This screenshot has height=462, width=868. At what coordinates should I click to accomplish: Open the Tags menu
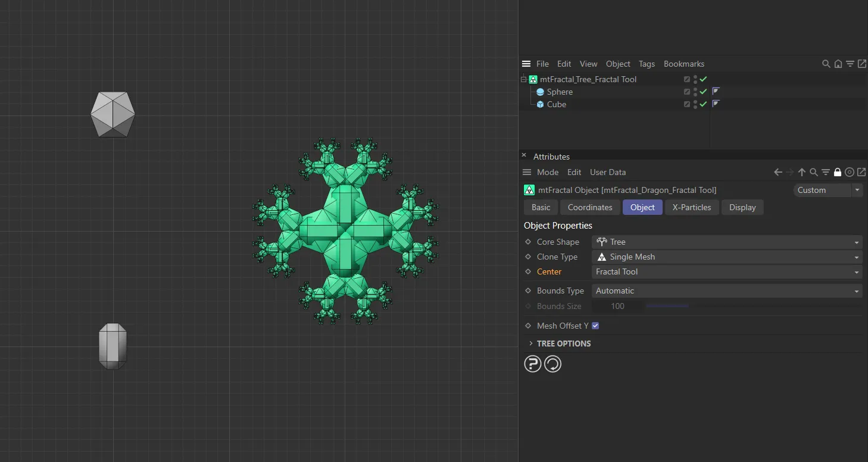(x=647, y=64)
